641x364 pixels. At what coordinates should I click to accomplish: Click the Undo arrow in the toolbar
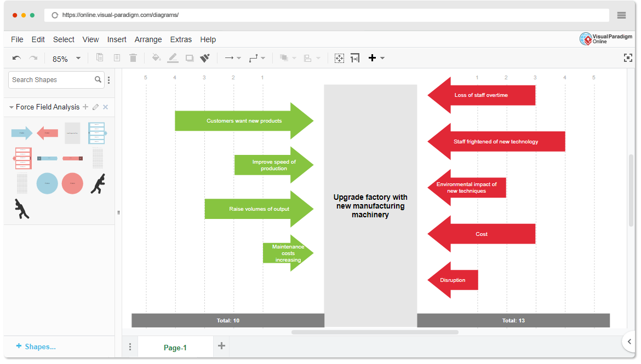pos(16,58)
